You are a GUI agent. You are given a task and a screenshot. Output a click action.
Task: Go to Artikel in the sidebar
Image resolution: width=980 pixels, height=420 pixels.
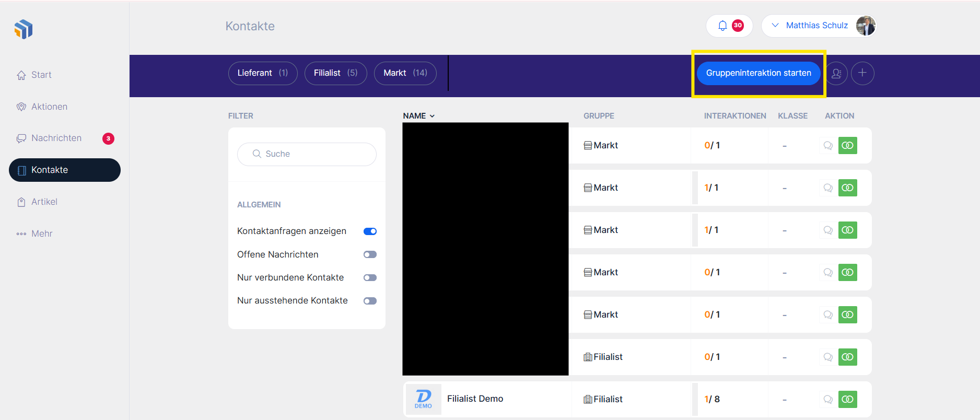[44, 202]
